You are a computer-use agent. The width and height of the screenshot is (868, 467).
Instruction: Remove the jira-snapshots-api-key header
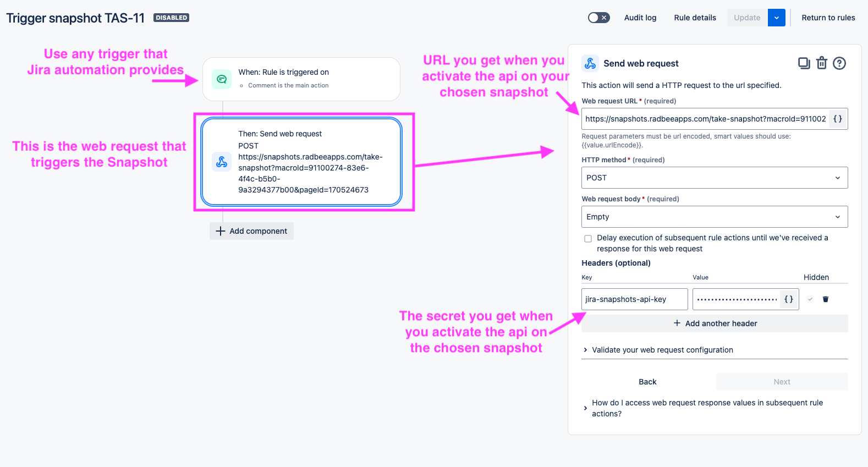[826, 299]
